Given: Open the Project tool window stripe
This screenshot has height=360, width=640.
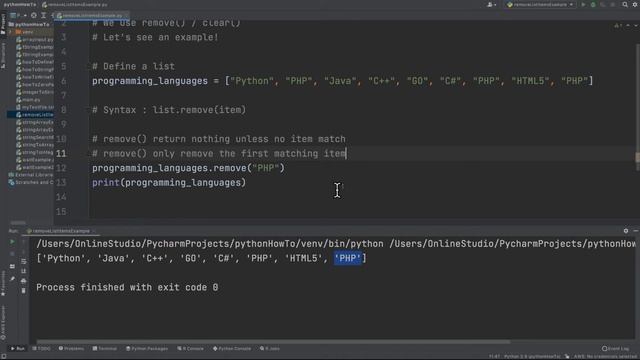Looking at the screenshot, I should point(3,24).
